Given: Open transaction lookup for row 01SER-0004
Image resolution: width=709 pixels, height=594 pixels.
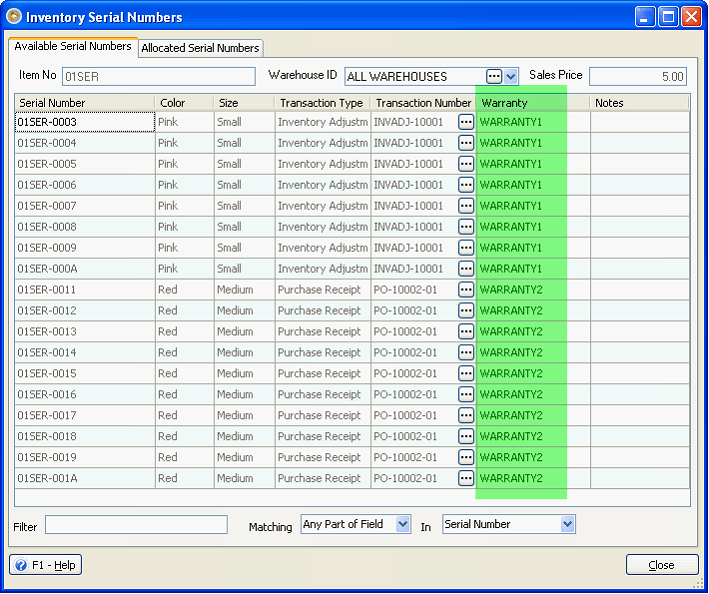Looking at the screenshot, I should click(466, 143).
